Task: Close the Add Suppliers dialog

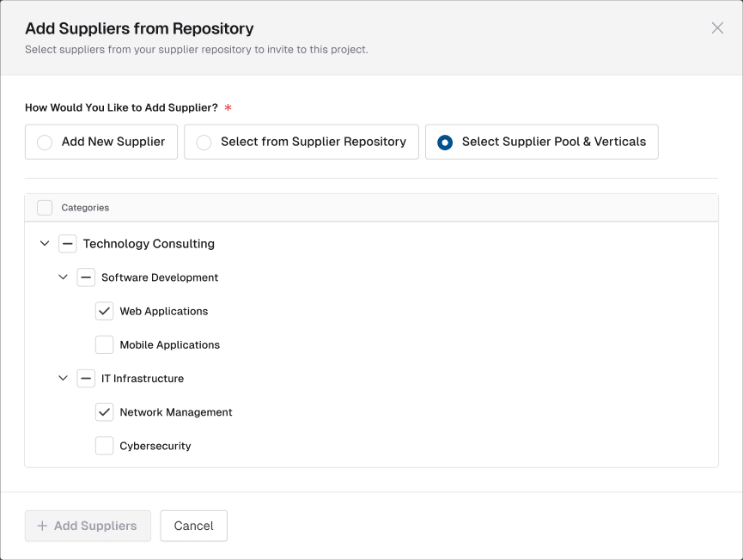Action: coord(717,28)
